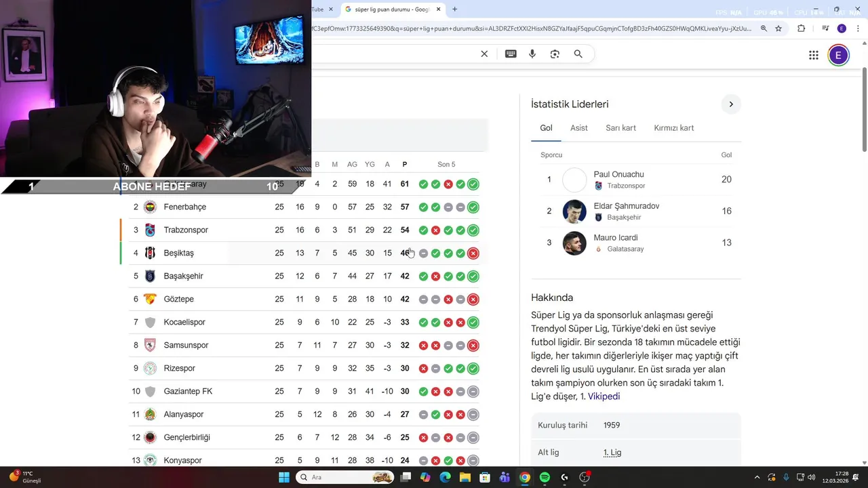
Task: Open the Gaziantep FK team row
Action: pos(304,391)
